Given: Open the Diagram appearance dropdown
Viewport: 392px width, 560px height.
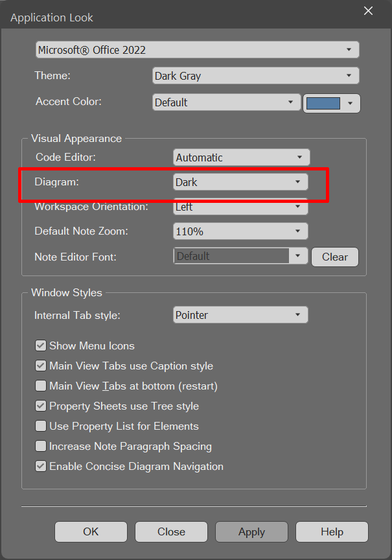Looking at the screenshot, I should click(x=240, y=183).
